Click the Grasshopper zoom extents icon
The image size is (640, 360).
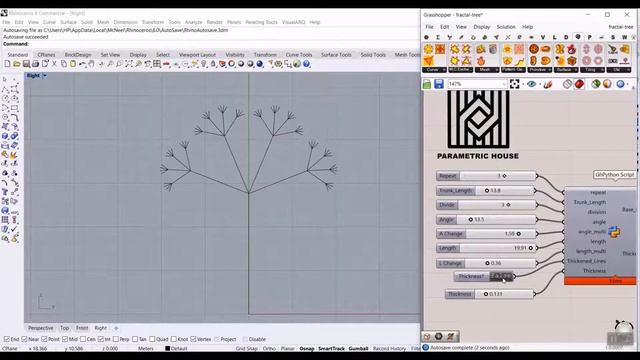(x=514, y=84)
